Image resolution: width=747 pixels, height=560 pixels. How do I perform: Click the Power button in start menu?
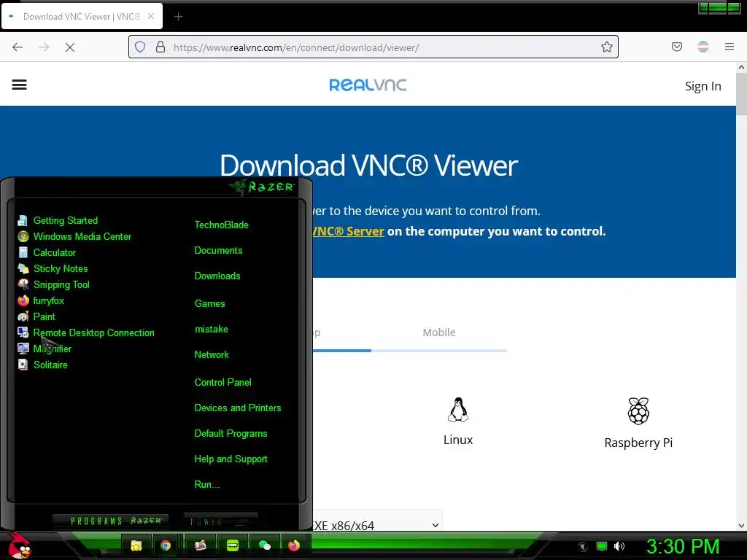[220, 521]
